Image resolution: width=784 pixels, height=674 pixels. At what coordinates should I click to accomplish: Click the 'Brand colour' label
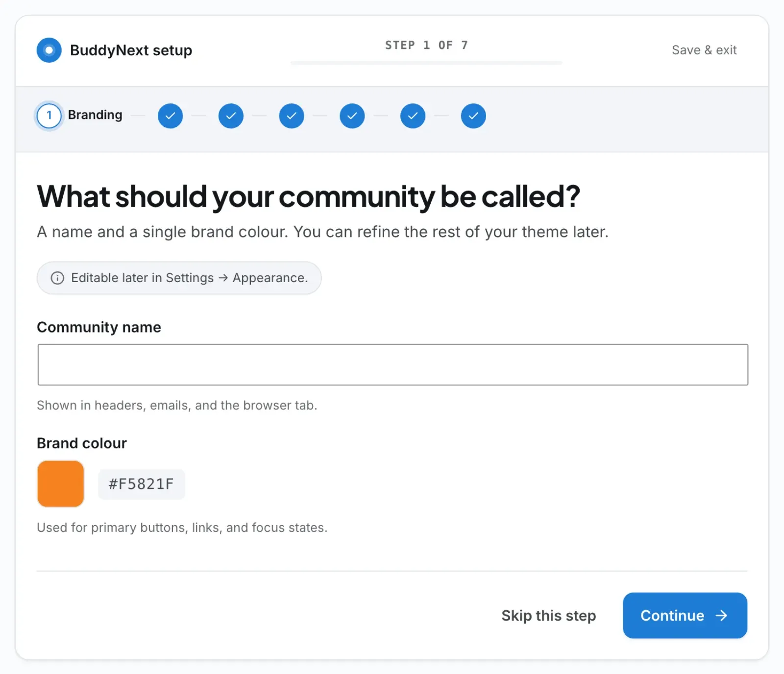coord(82,443)
